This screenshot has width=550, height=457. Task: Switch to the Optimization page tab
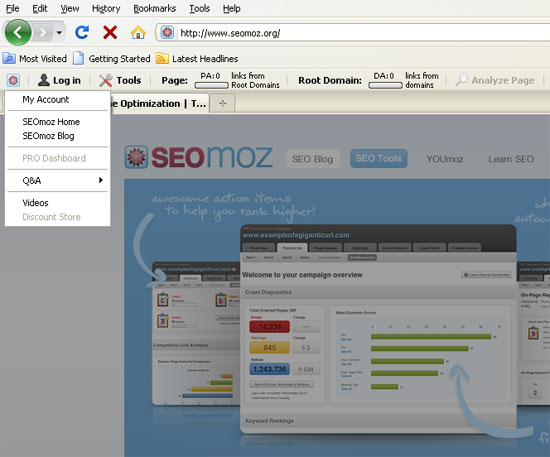tap(160, 103)
